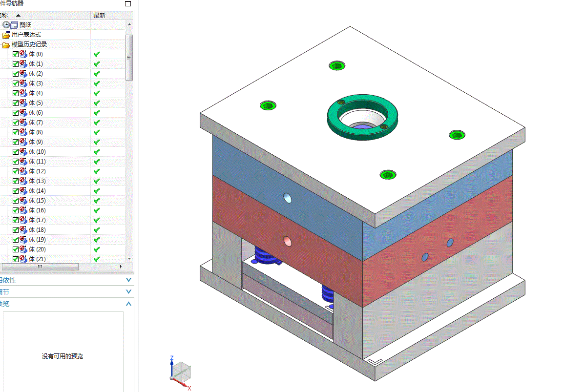This screenshot has width=565, height=392.
Task: Click the body feature icon for 体 (0)
Action: [23, 54]
